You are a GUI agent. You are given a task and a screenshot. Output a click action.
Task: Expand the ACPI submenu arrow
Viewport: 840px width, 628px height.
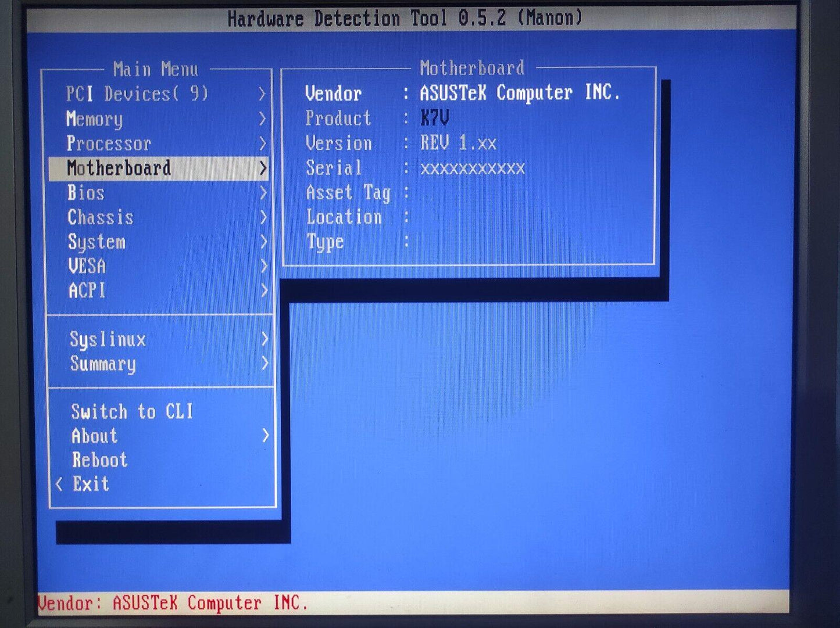click(264, 290)
